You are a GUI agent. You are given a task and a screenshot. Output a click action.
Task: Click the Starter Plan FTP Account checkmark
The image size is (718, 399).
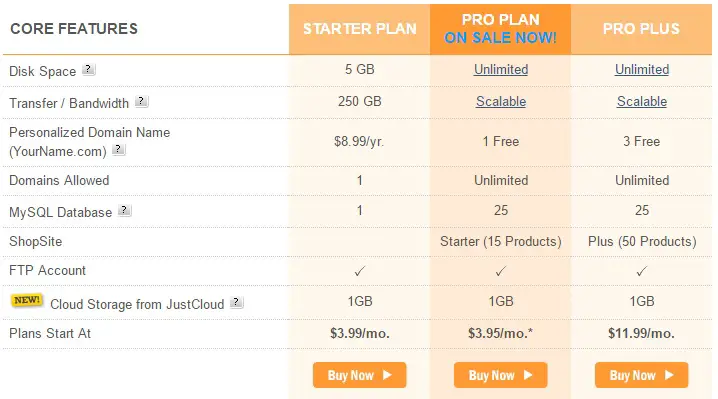360,271
